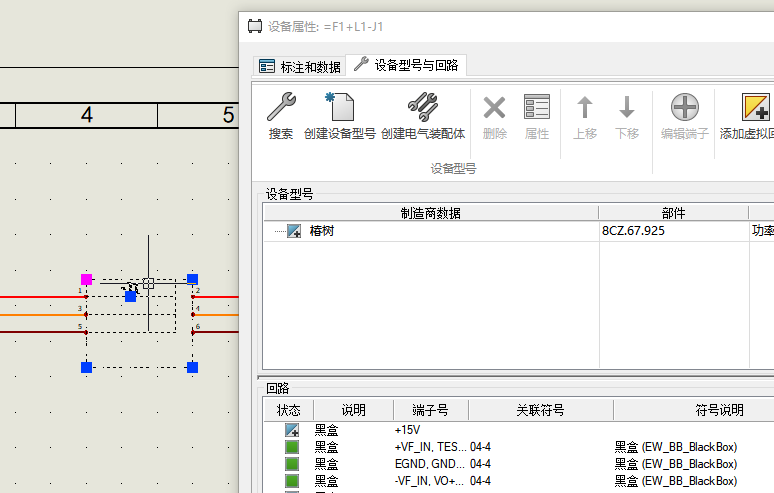Select 黑盒 (EW_BB_BlackBox) in -VF_IN row
The height and width of the screenshot is (493, 774).
pos(676,481)
